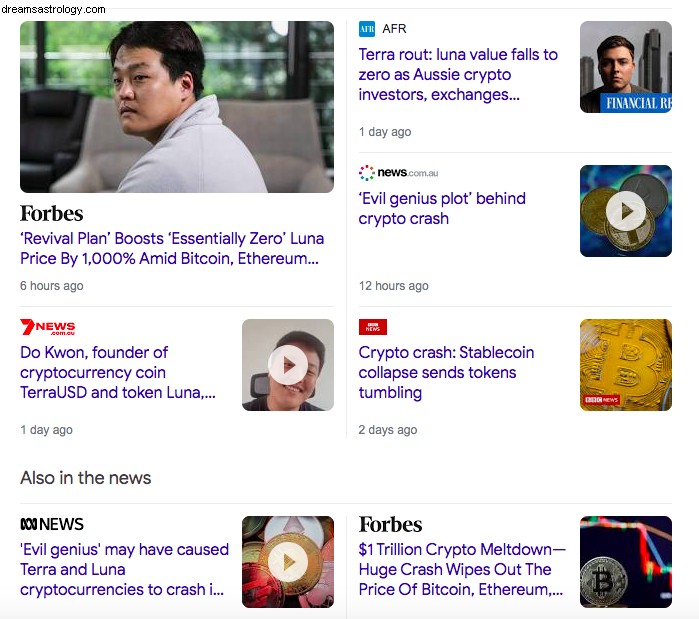Click the ABC NEWS source logo
This screenshot has height=619, width=699.
pos(52,524)
